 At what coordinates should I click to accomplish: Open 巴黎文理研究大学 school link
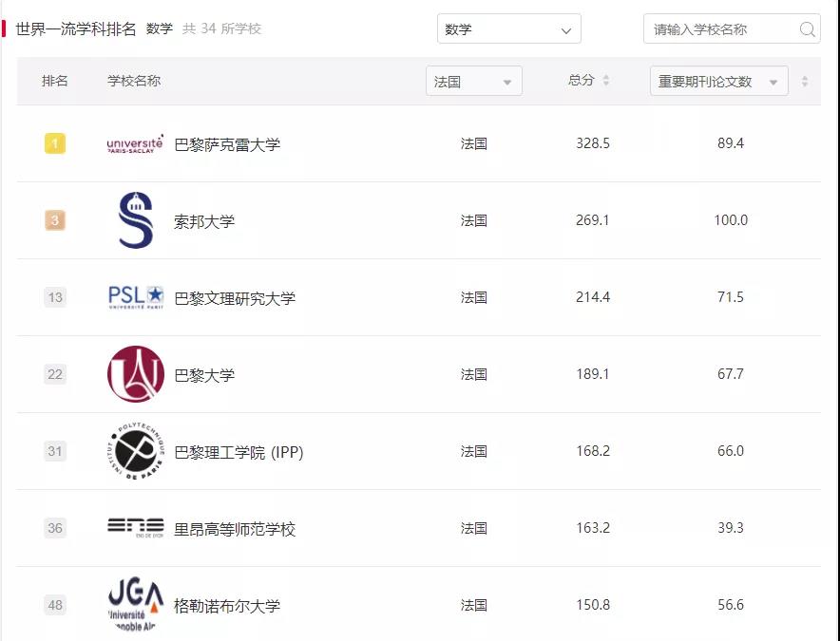coord(235,298)
